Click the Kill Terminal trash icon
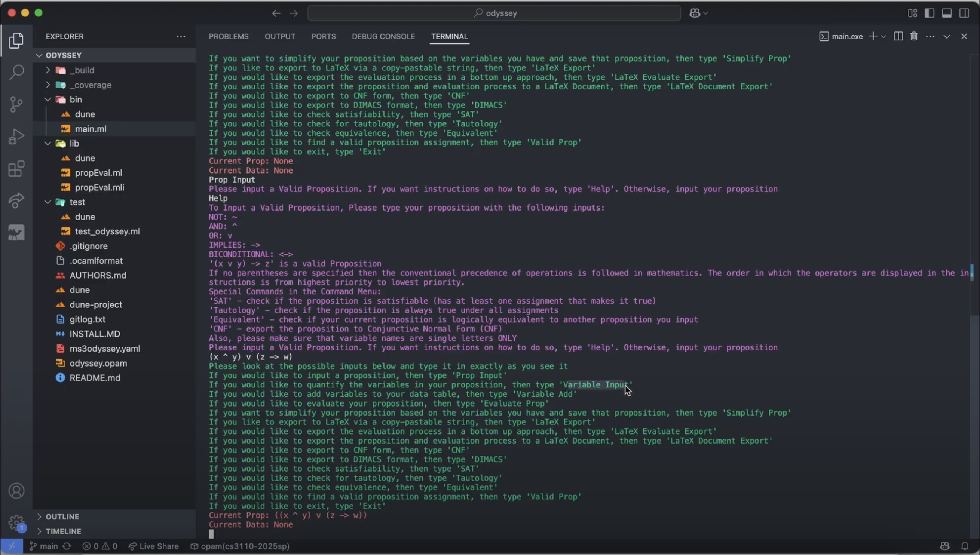Image resolution: width=980 pixels, height=555 pixels. 914,36
